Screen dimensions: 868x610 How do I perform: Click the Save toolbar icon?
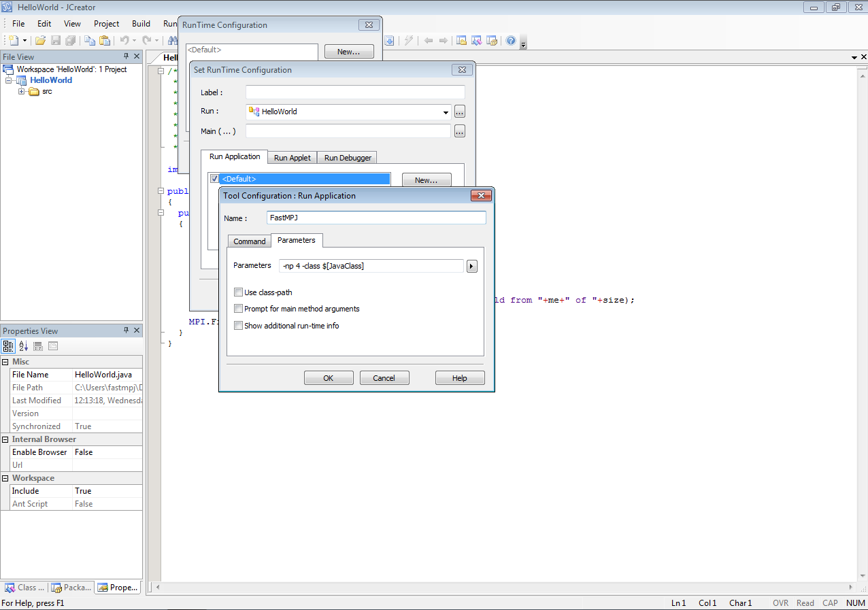click(x=56, y=41)
